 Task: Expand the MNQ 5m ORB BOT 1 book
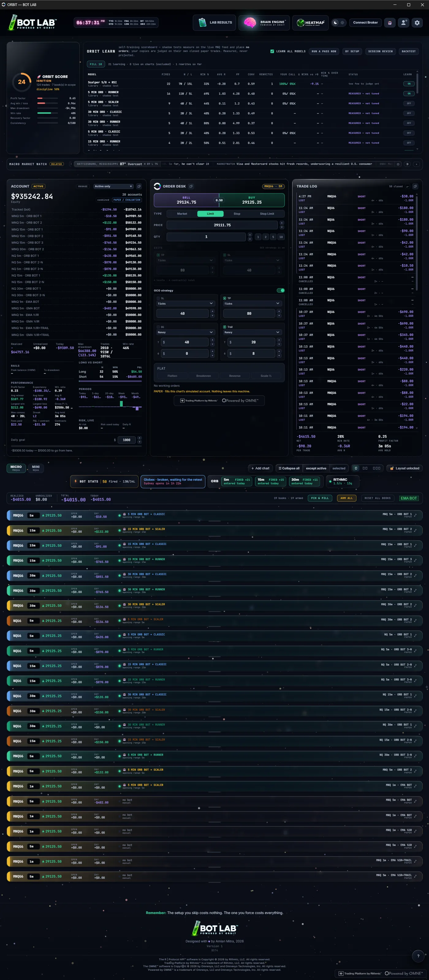pos(415,515)
